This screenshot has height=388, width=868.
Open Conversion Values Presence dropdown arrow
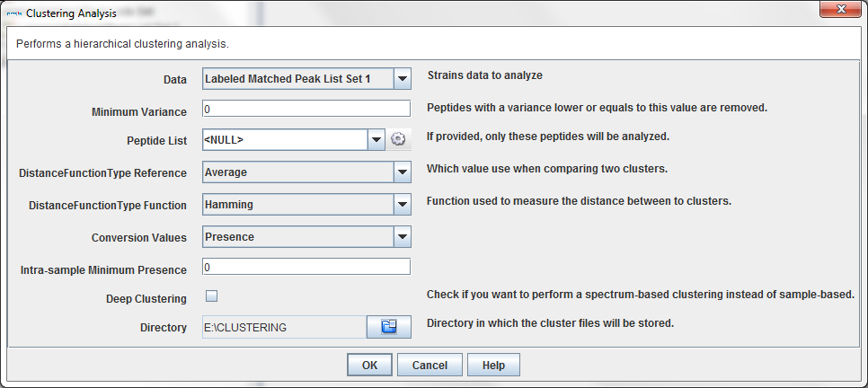point(403,237)
